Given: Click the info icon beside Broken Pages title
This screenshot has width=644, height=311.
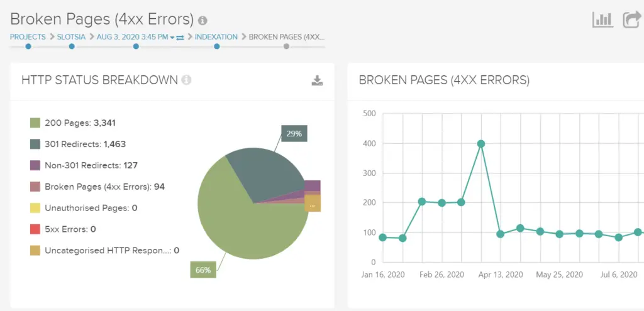Looking at the screenshot, I should tap(203, 20).
